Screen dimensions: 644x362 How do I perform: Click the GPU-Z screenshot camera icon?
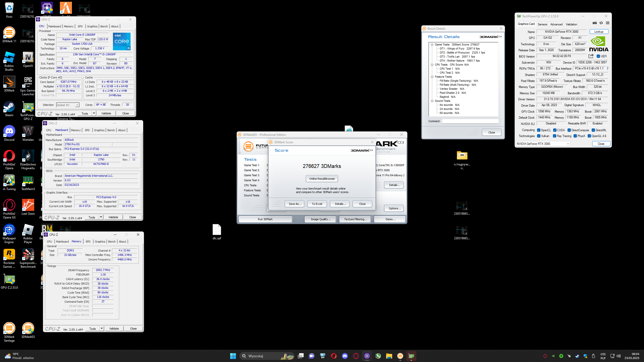[x=595, y=23]
